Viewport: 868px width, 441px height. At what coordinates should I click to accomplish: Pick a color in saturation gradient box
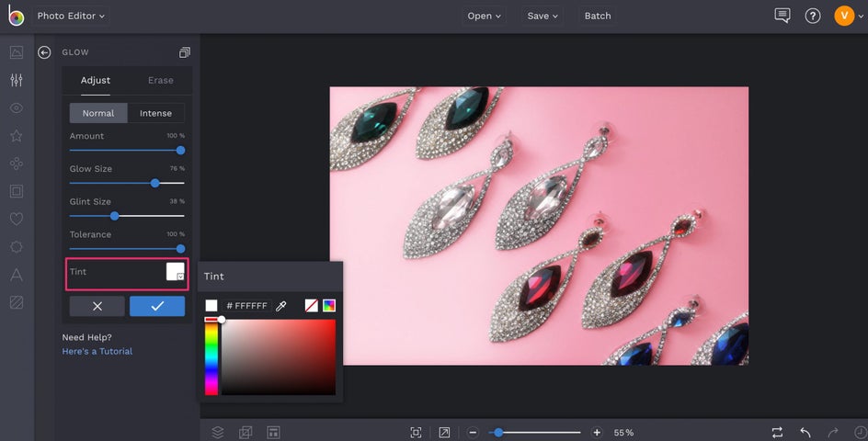(x=279, y=356)
